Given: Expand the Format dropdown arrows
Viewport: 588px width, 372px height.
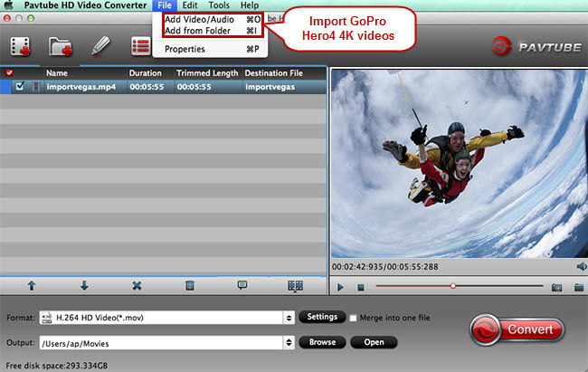Looking at the screenshot, I should [x=289, y=318].
